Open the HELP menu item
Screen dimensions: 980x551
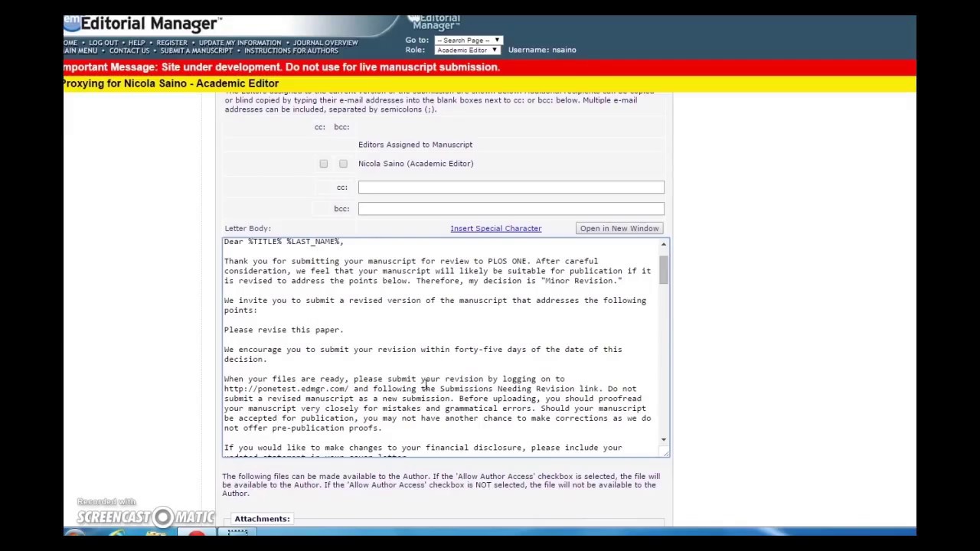point(137,43)
